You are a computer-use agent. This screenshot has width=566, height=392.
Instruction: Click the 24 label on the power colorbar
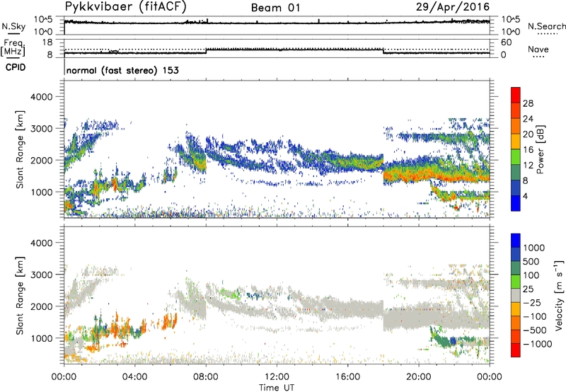click(x=528, y=119)
